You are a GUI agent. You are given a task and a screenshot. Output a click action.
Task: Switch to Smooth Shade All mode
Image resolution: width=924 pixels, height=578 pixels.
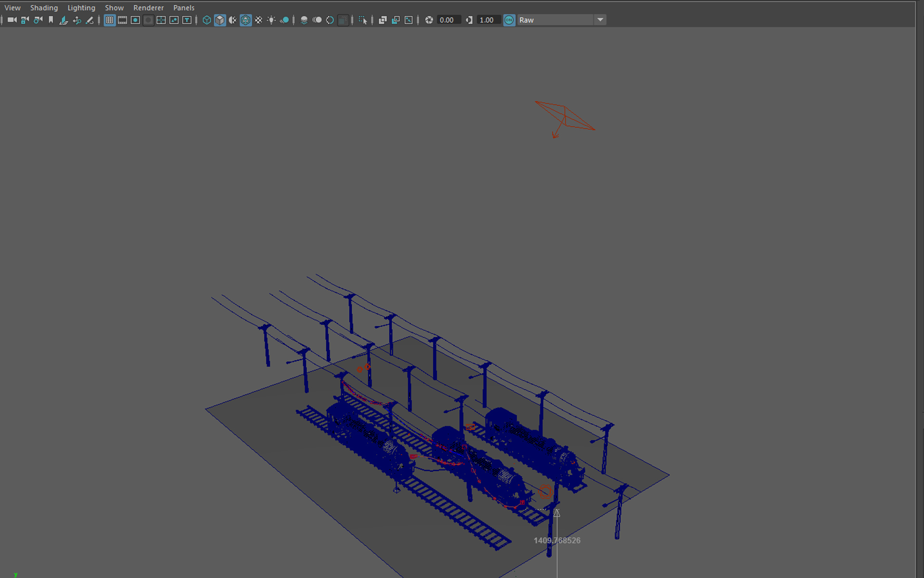220,20
